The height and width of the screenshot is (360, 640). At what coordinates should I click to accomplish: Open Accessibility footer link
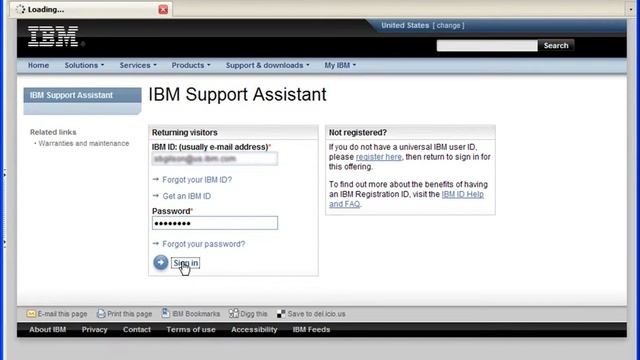(254, 329)
